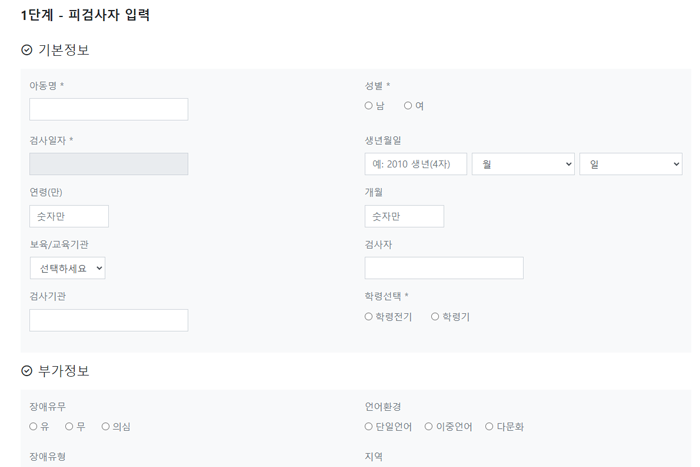Click the 검사일자 date field
The width and height of the screenshot is (700, 467).
click(108, 164)
